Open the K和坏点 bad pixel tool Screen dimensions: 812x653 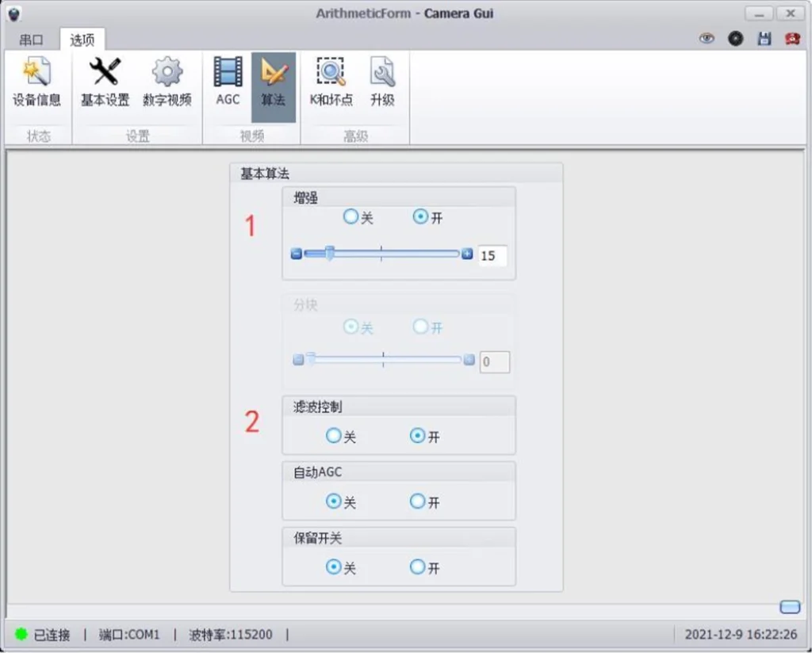tap(331, 82)
